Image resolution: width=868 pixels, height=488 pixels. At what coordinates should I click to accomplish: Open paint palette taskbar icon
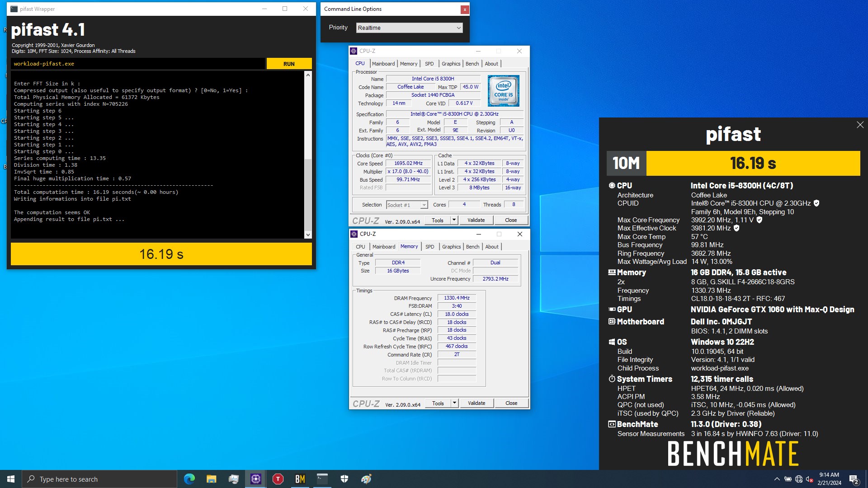click(366, 479)
